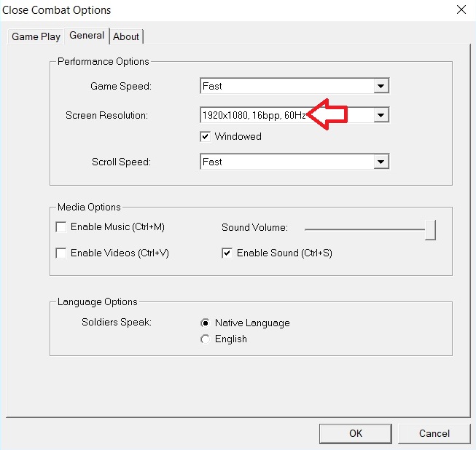Close the Close Combat Options dialog
476x450 pixels.
461,9
